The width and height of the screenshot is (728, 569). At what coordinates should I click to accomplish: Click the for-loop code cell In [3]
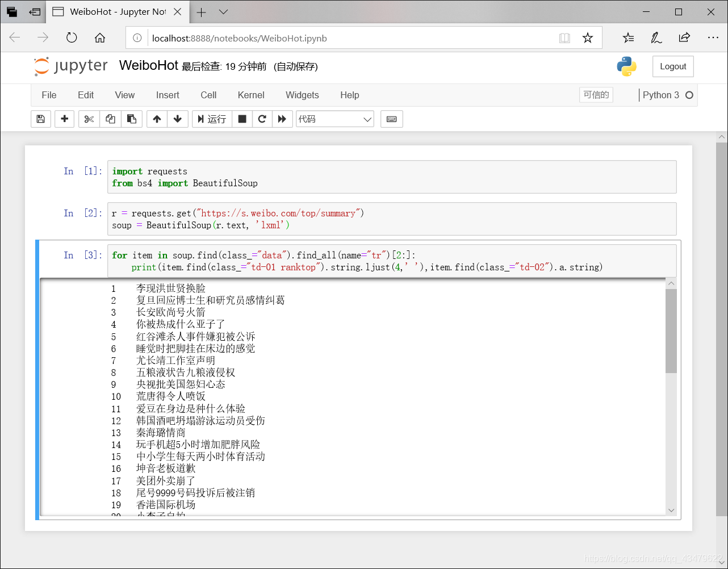(x=392, y=261)
